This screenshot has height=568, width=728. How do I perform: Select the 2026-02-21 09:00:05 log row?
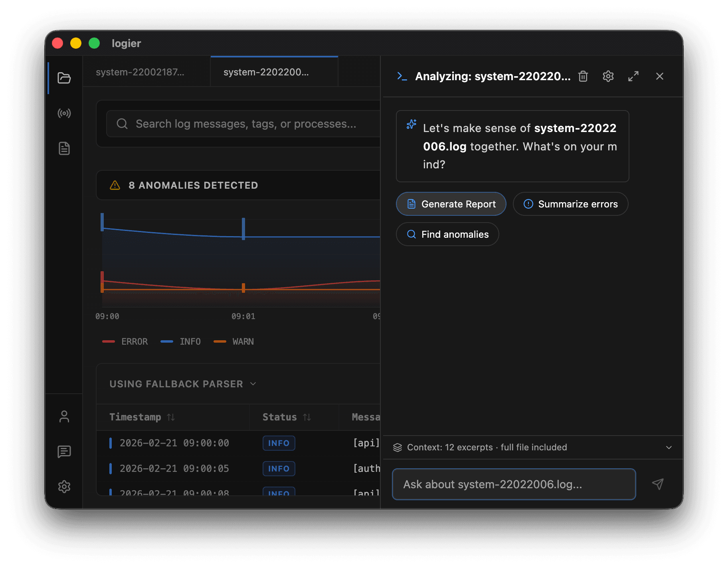tap(238, 469)
